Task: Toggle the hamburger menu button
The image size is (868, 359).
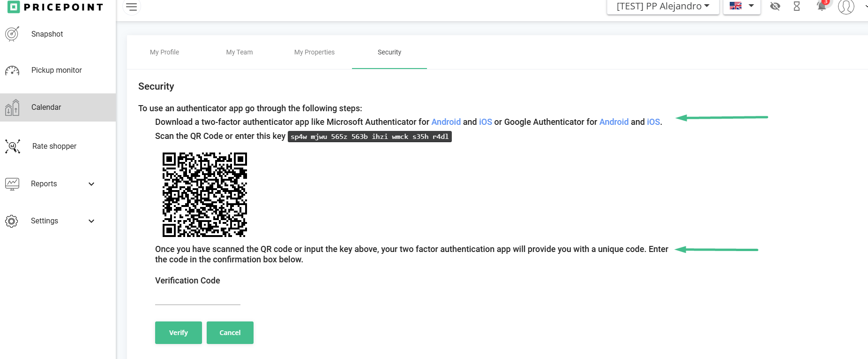Action: coord(132,7)
